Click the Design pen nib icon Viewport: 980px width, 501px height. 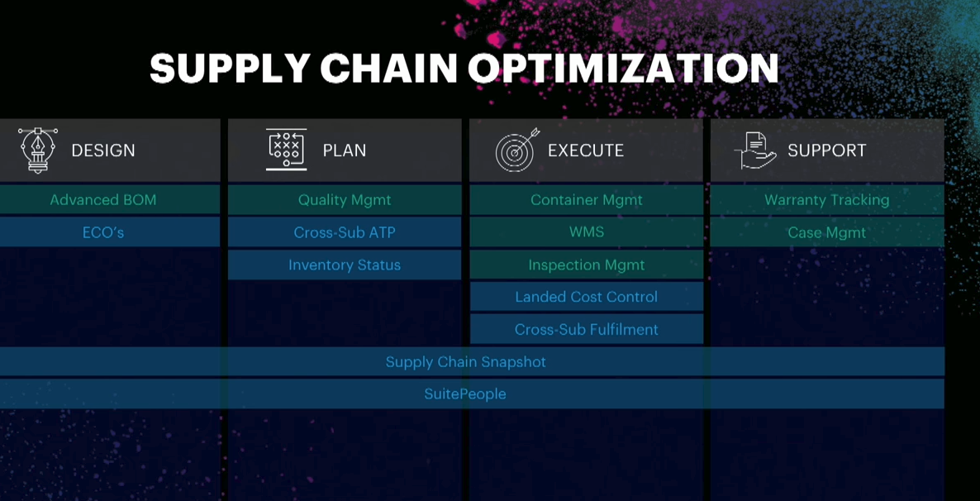pos(37,150)
